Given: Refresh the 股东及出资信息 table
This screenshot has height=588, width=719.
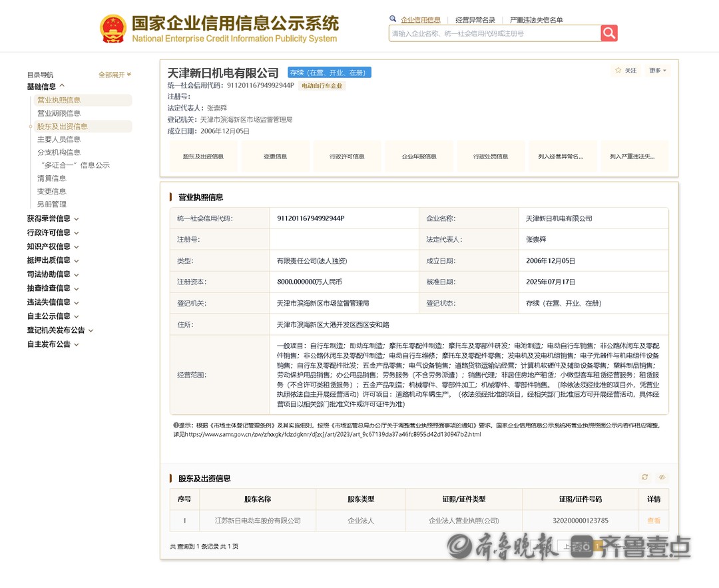Looking at the screenshot, I should 644,477.
